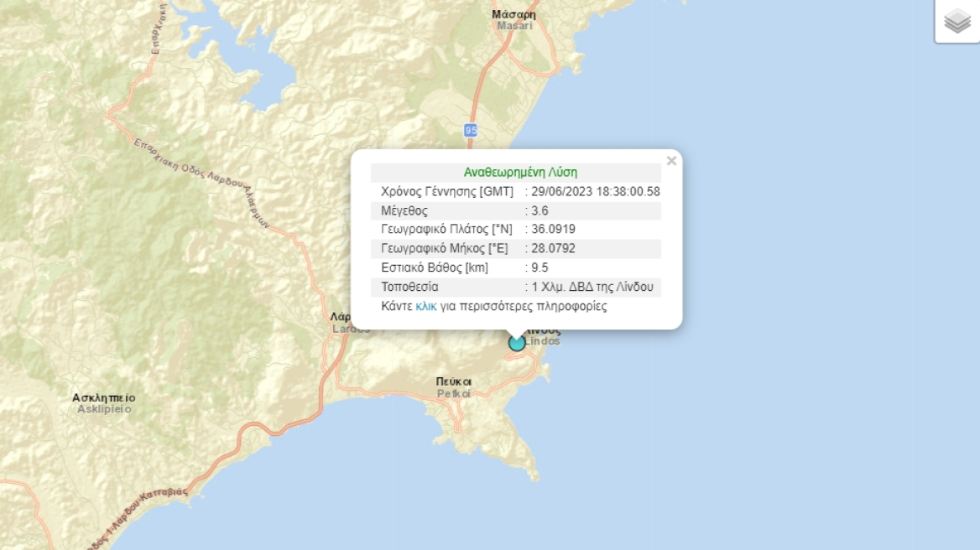
Task: Select the teal earthquake epicenter marker
Action: (517, 342)
